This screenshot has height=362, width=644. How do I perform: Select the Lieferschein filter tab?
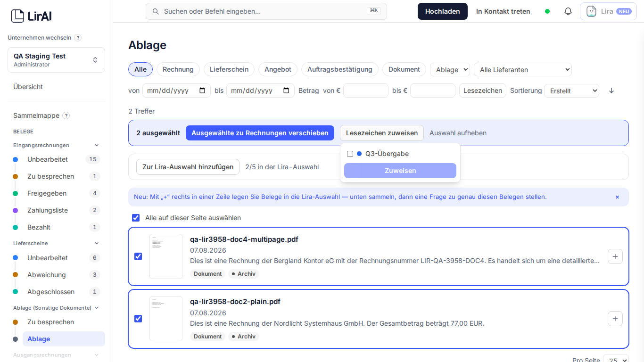coord(229,69)
